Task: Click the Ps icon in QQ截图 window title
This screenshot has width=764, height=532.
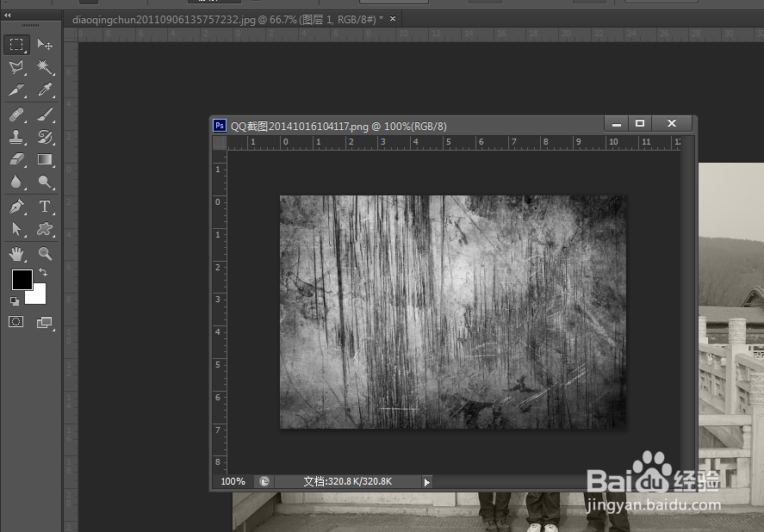Action: click(x=220, y=126)
